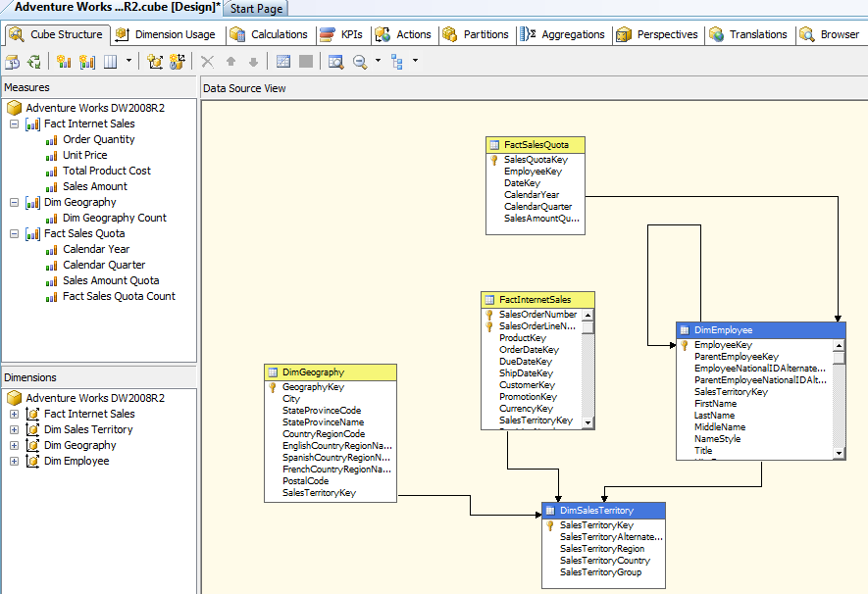Select the Calendar Quarter measure

tap(104, 265)
